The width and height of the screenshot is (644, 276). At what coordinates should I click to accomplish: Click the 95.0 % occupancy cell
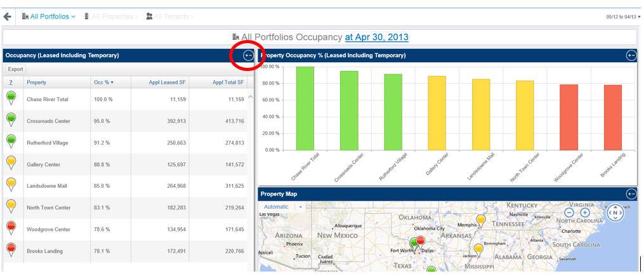(x=102, y=121)
